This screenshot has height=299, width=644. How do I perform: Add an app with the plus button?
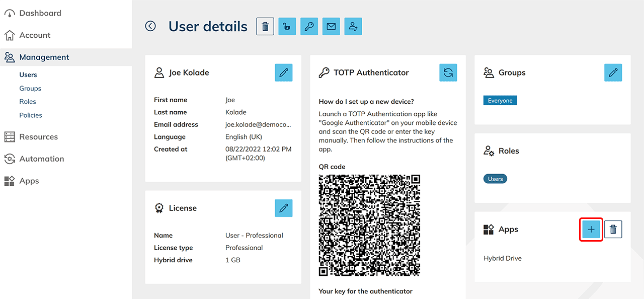(x=591, y=230)
